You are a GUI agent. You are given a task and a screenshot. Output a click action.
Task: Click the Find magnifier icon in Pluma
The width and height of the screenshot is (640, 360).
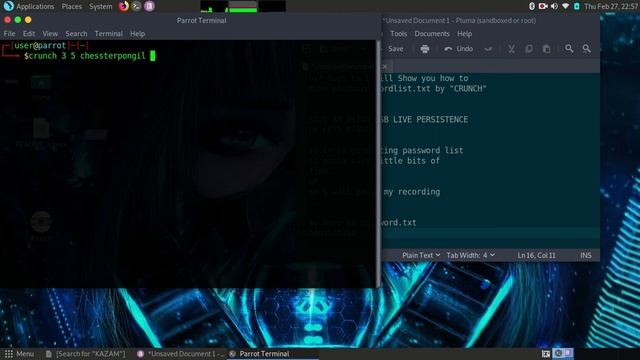pyautogui.click(x=569, y=49)
